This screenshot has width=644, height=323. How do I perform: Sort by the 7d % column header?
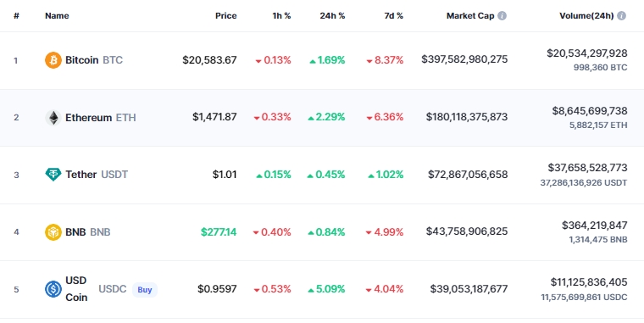click(x=393, y=15)
